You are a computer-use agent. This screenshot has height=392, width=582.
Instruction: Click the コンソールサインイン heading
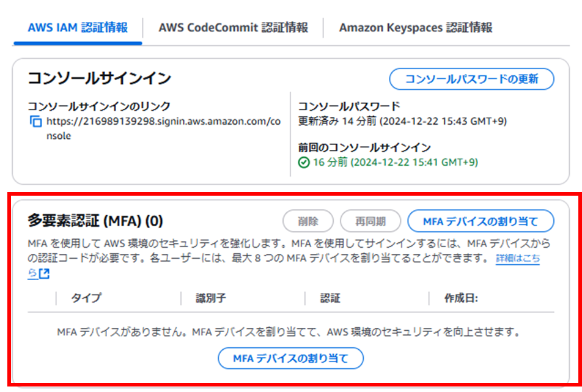point(100,78)
